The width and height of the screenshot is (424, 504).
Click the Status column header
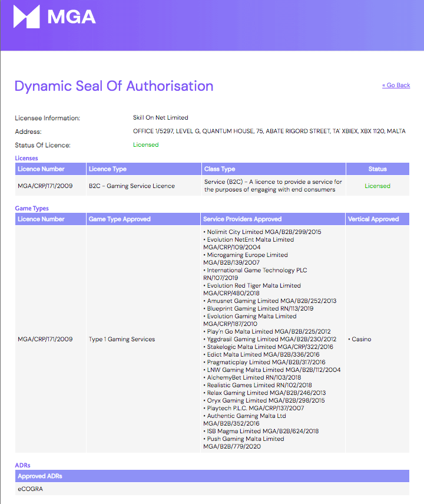pos(377,169)
